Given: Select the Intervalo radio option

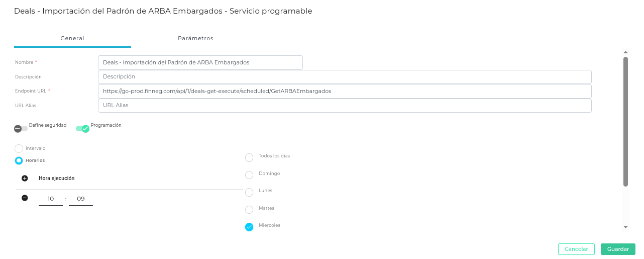Looking at the screenshot, I should (19, 148).
